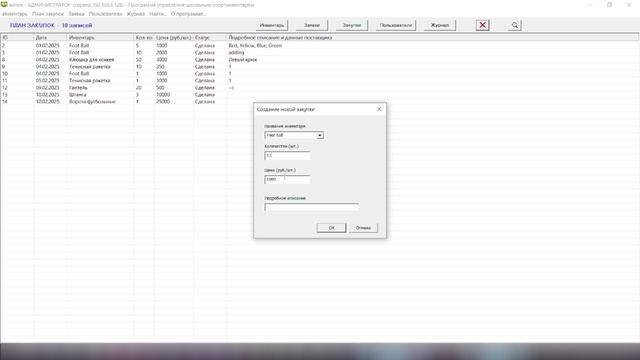Click the Пользователи toolbar button
The height and width of the screenshot is (360, 640).
tap(396, 25)
